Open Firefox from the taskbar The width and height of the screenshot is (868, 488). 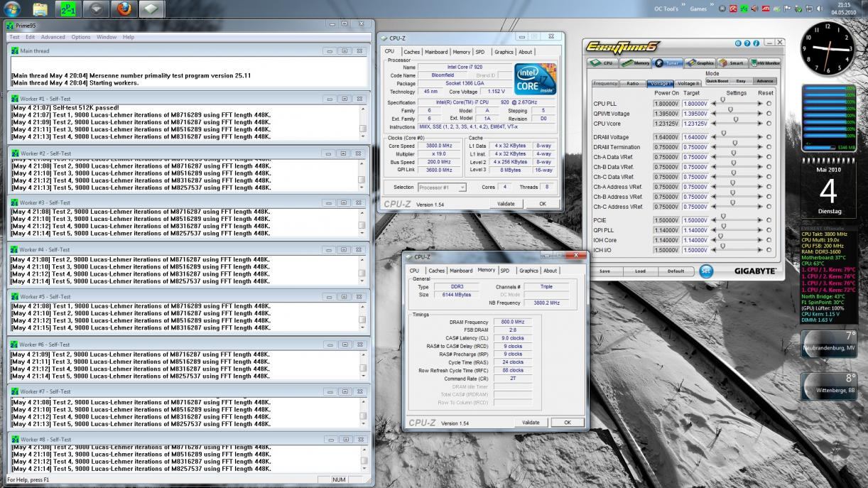coord(124,9)
